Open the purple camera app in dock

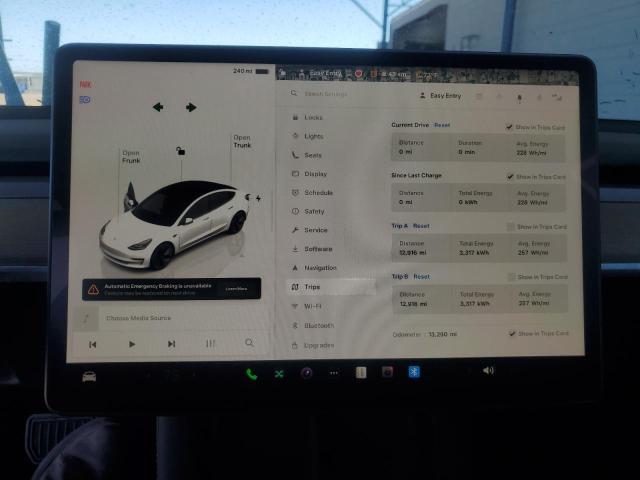click(x=307, y=373)
